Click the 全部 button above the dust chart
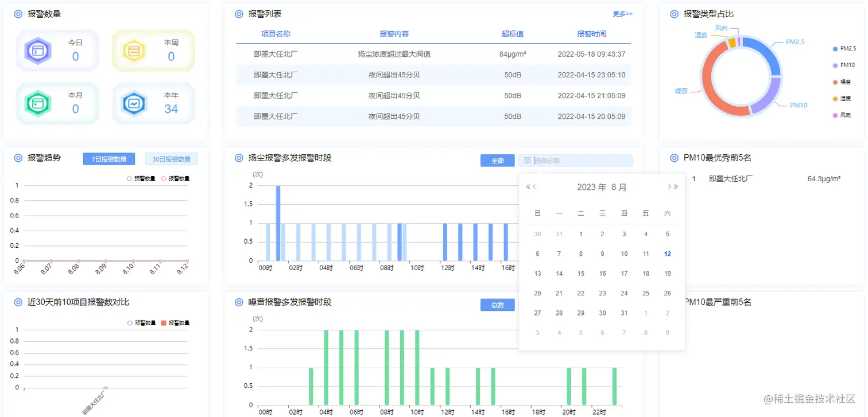This screenshot has width=868, height=417. coord(497,161)
